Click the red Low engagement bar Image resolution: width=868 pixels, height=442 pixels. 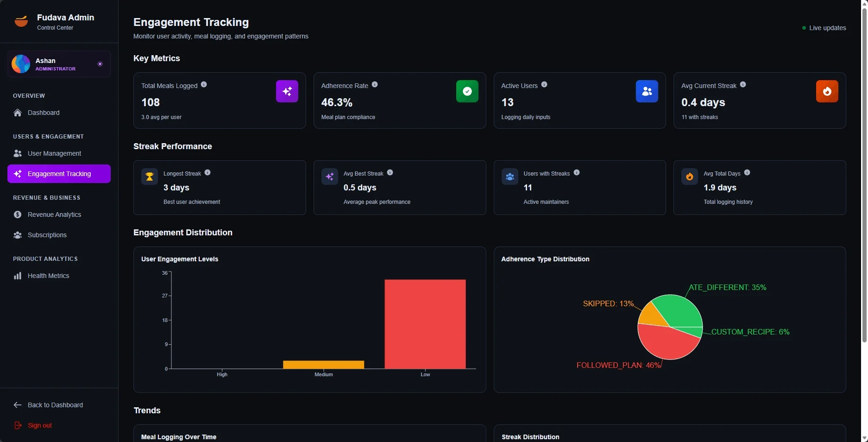click(x=425, y=324)
